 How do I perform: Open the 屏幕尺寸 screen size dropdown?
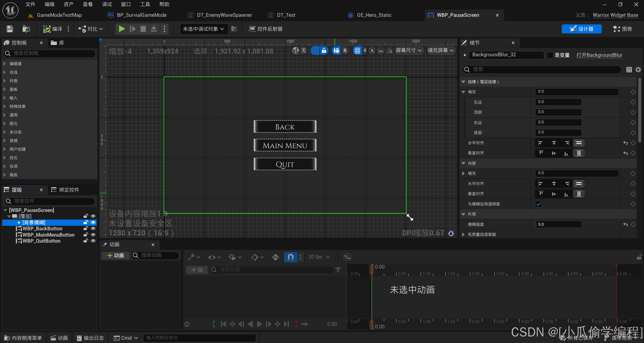pos(408,51)
